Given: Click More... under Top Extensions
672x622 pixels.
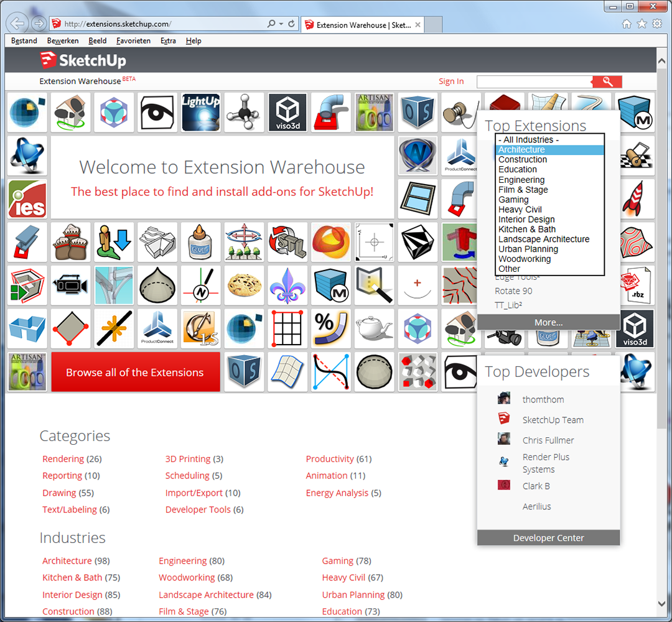Looking at the screenshot, I should (x=549, y=322).
